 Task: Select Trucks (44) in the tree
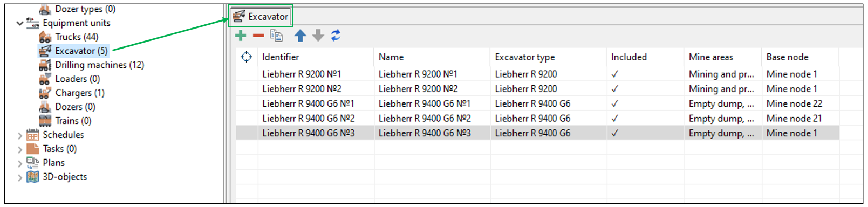(77, 37)
